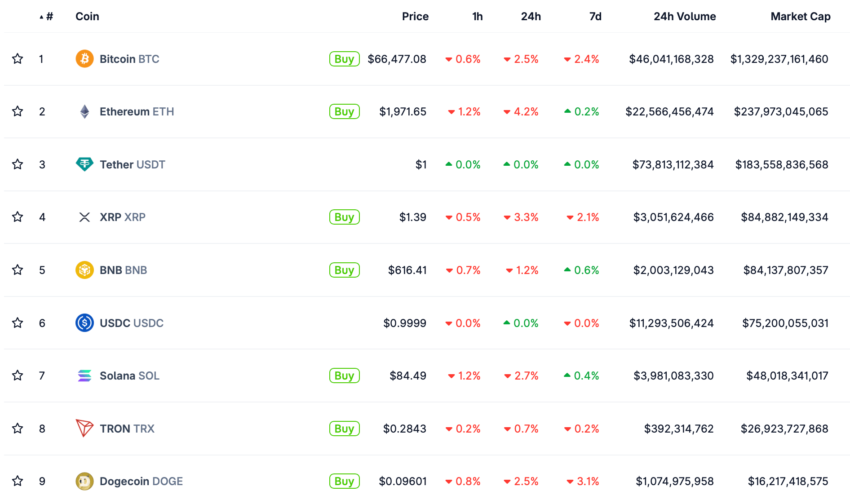Open the Dogecoin DOGE coin link

pyautogui.click(x=141, y=481)
